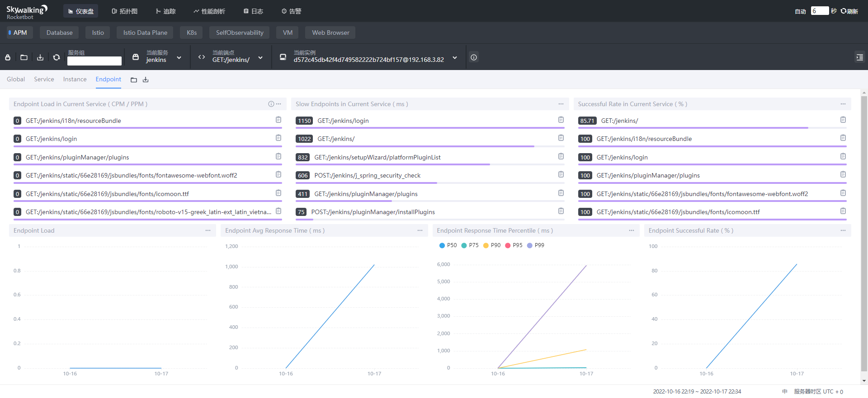Select the Database dashboard button

tap(59, 33)
